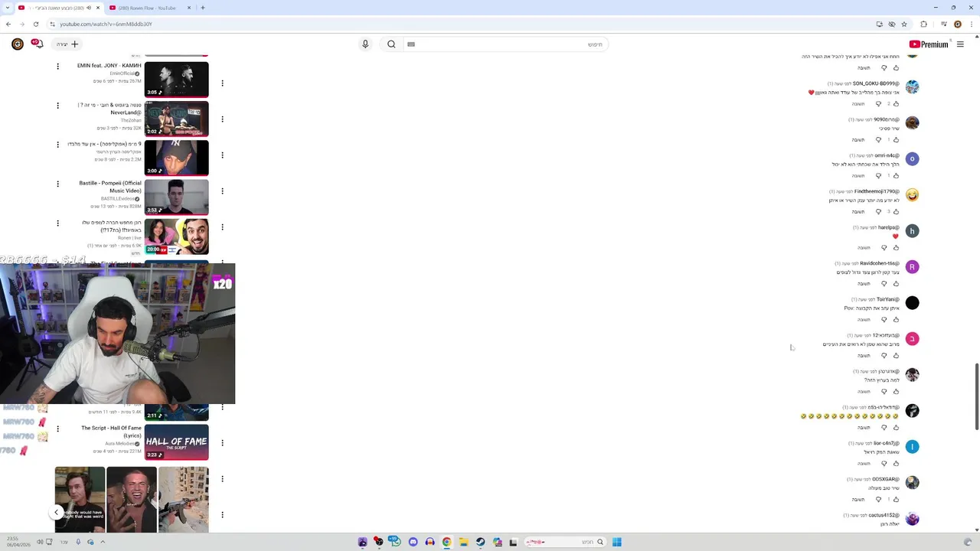This screenshot has width=980, height=551.
Task: Open the omri-n4c profile avatar
Action: [912, 159]
